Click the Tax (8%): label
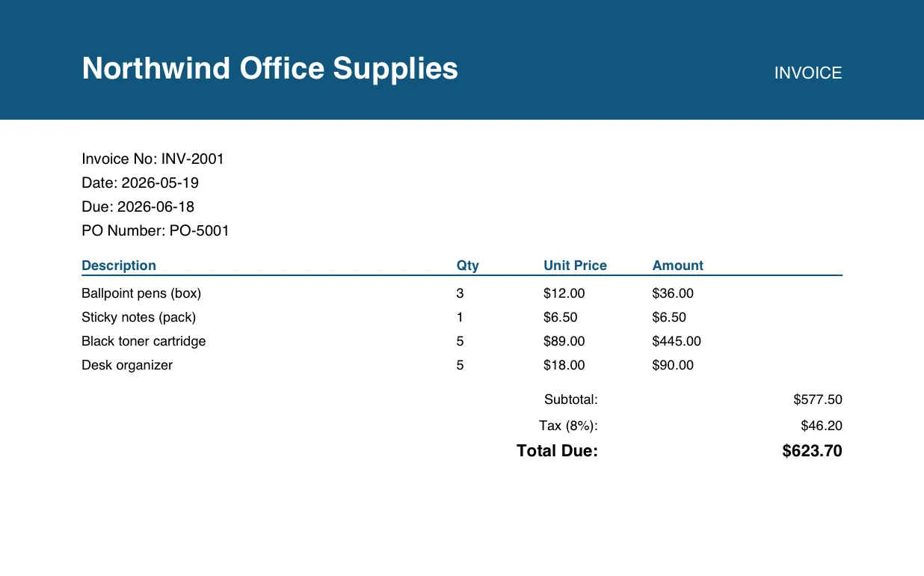Image resolution: width=924 pixels, height=576 pixels. pyautogui.click(x=568, y=426)
